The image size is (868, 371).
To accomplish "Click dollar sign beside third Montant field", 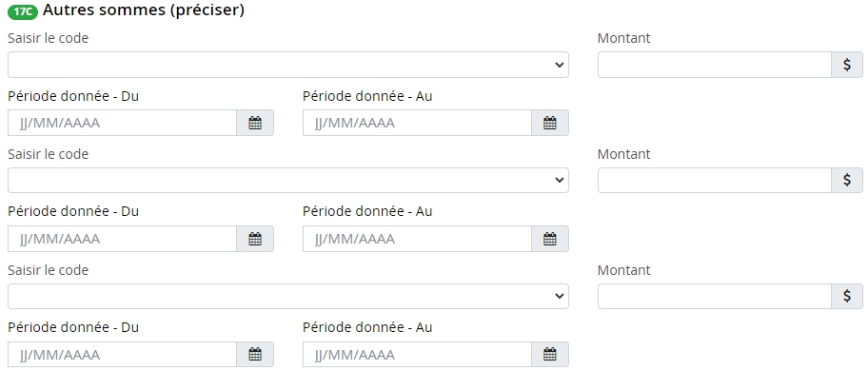I will 847,297.
